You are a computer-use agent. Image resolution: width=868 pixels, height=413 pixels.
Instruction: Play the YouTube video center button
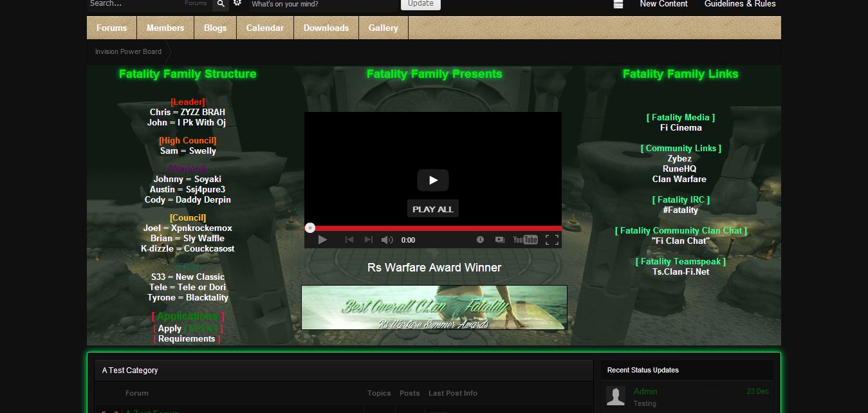(433, 180)
